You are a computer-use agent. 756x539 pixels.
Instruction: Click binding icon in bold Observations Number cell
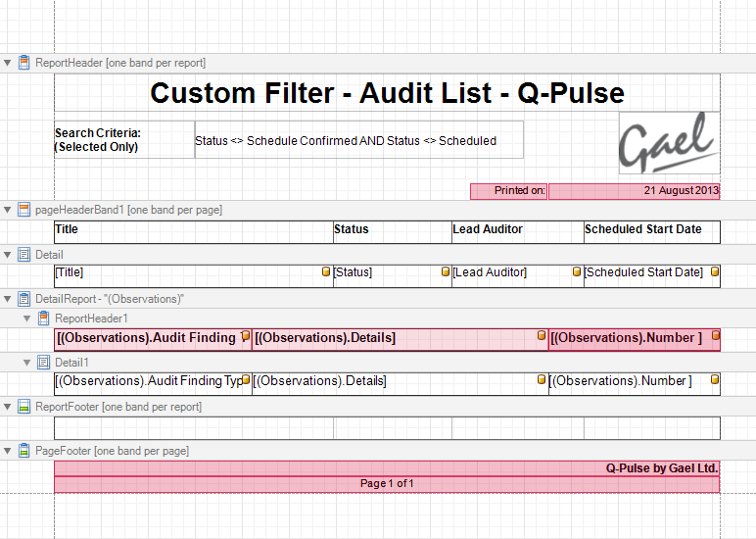(716, 335)
